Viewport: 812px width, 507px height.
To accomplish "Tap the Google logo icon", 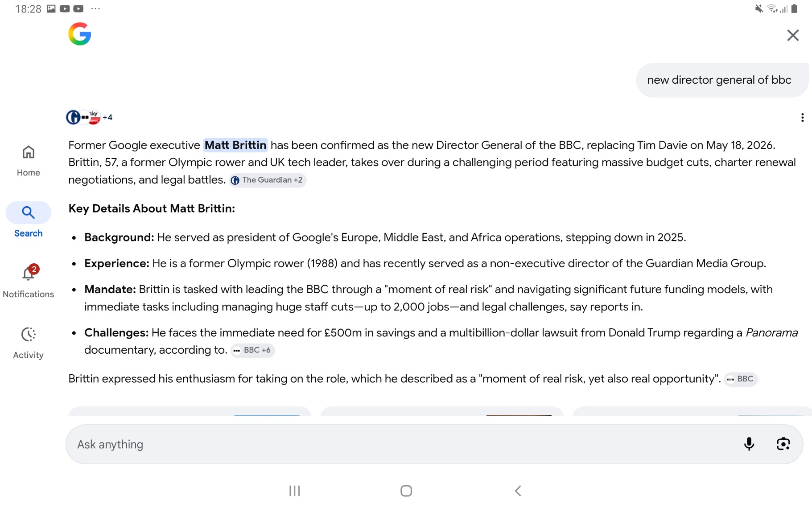I will pos(79,34).
